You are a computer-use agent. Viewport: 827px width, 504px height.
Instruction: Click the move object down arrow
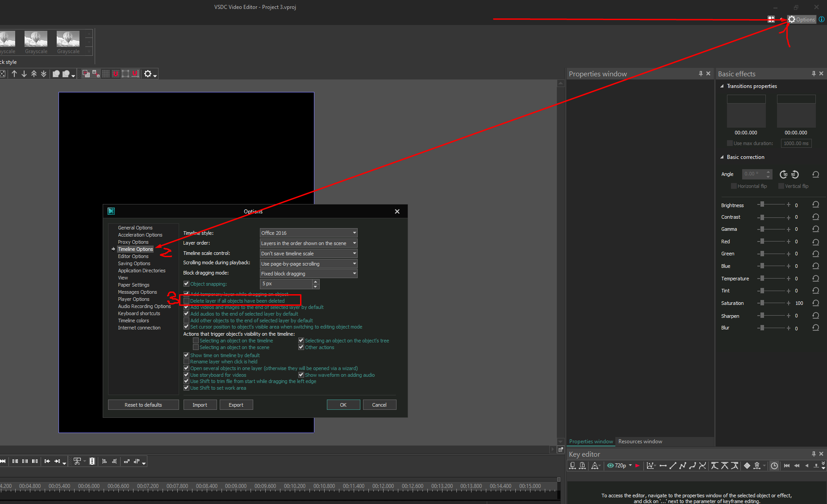tap(24, 74)
